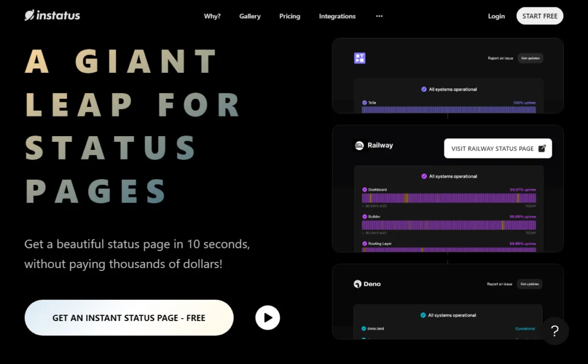This screenshot has height=364, width=588.
Task: Navigate to Integrations
Action: (337, 16)
